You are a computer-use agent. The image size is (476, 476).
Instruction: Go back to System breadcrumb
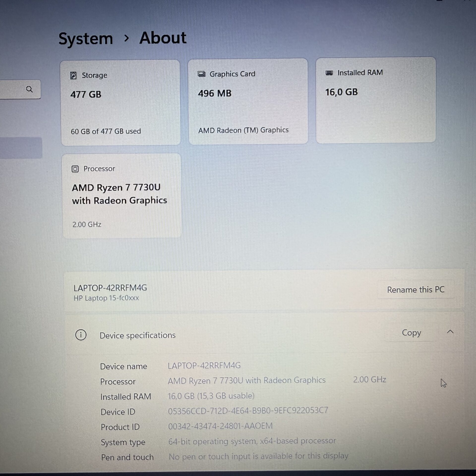86,39
